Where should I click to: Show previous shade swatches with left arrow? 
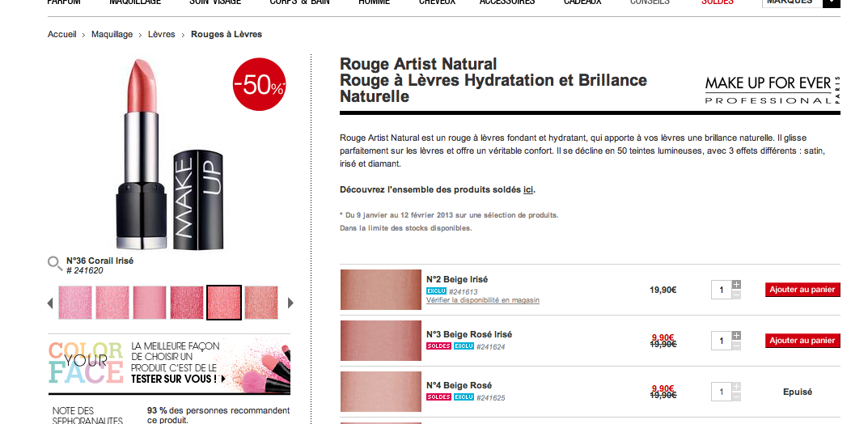click(50, 303)
